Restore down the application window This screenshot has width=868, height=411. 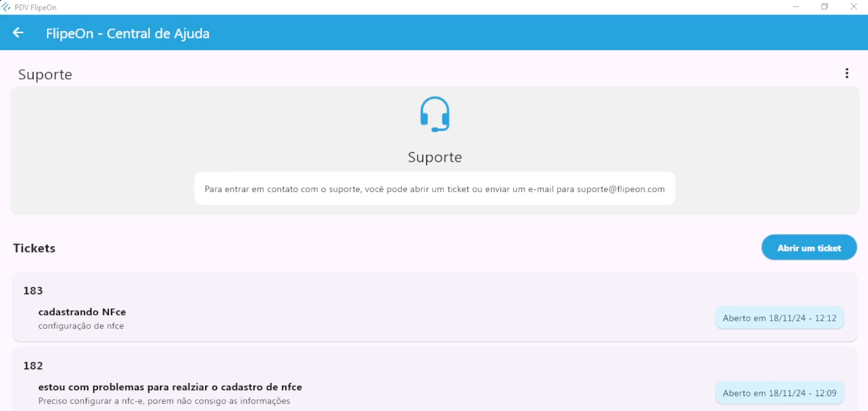pyautogui.click(x=825, y=7)
